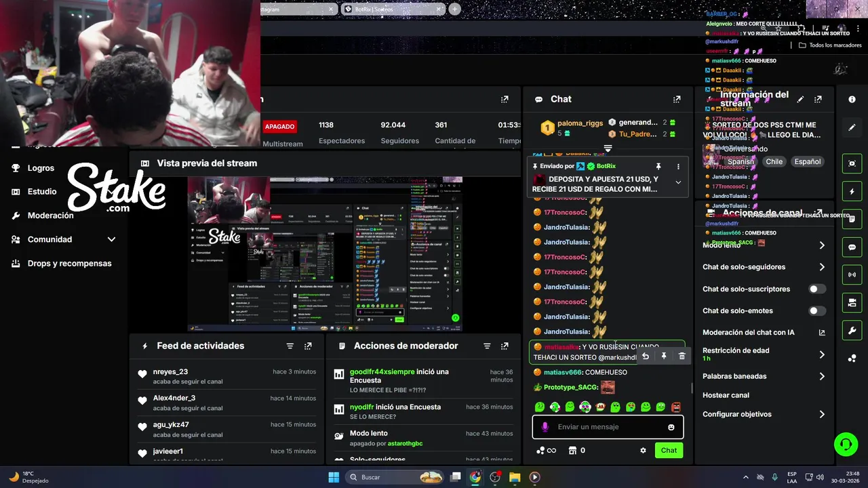Open Estudio in the sidebar
This screenshot has width=868, height=488.
[42, 192]
